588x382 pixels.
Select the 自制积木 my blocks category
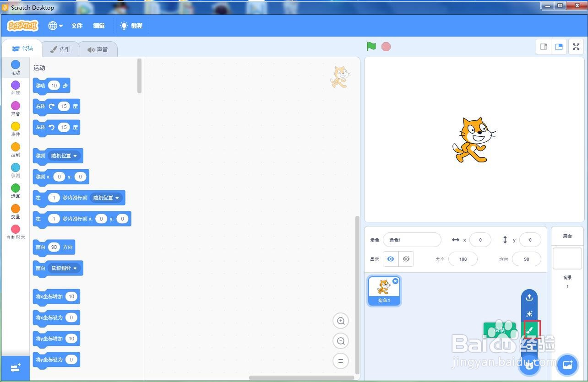pos(16,232)
